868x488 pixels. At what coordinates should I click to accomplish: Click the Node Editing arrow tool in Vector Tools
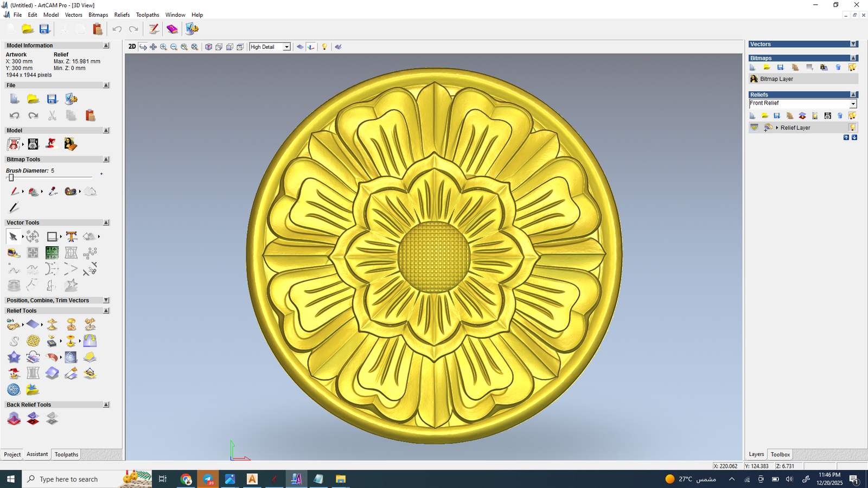point(13,236)
